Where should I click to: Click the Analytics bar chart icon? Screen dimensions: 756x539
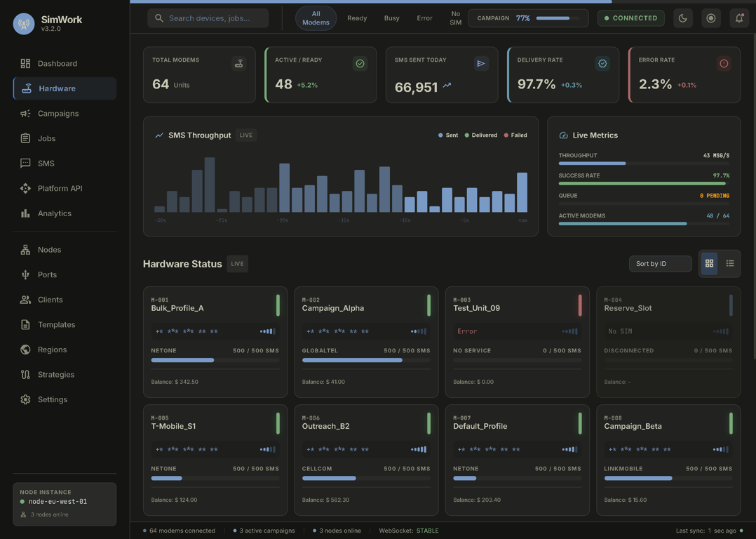[25, 213]
